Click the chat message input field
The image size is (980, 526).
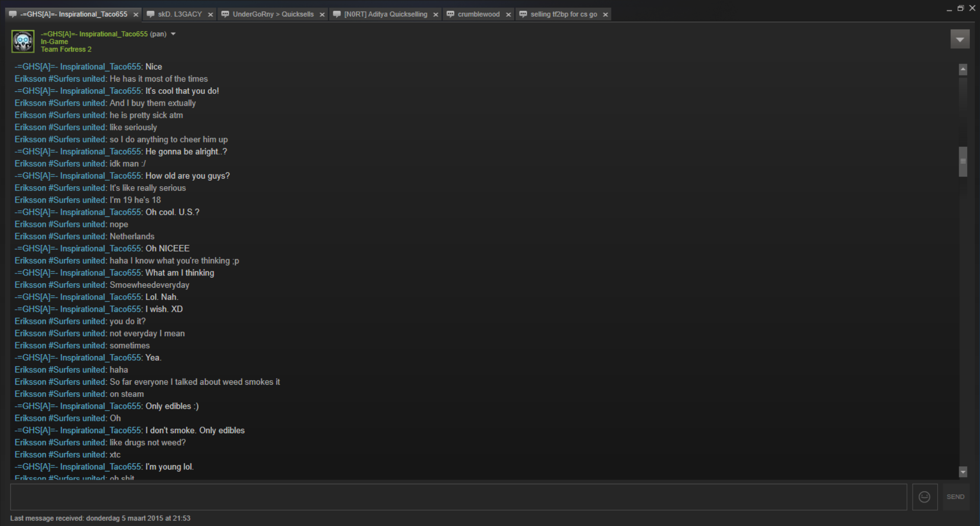pyautogui.click(x=458, y=497)
